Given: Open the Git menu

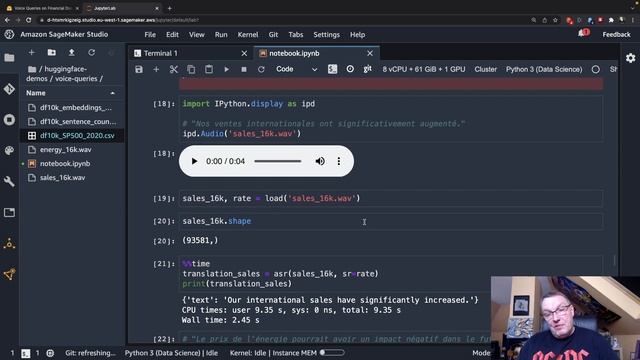Looking at the screenshot, I should (x=273, y=35).
